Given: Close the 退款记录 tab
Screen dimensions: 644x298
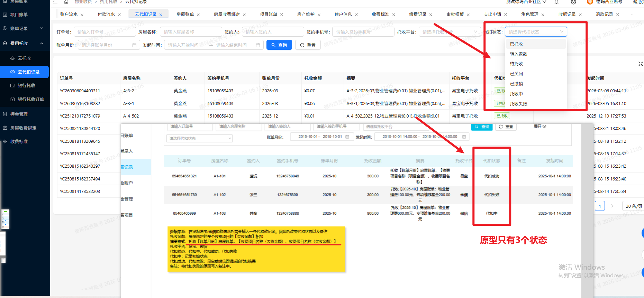Looking at the screenshot, I should coord(618,15).
